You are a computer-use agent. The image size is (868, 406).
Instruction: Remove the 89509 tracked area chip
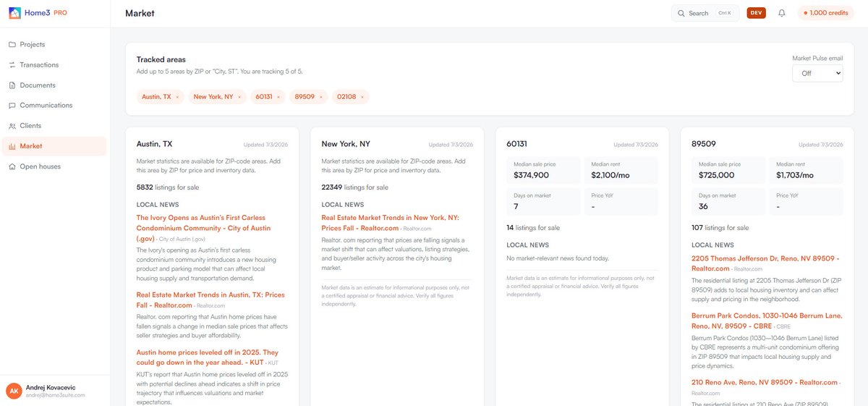point(320,97)
